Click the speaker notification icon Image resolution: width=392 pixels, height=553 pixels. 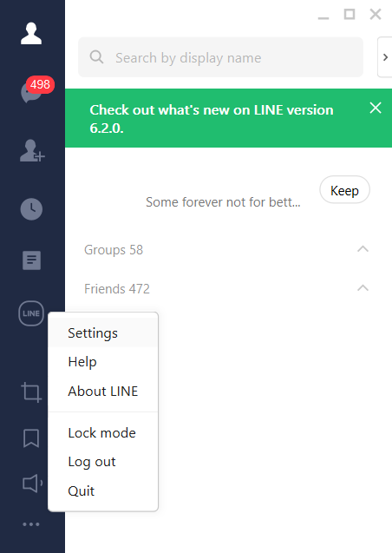coord(32,484)
